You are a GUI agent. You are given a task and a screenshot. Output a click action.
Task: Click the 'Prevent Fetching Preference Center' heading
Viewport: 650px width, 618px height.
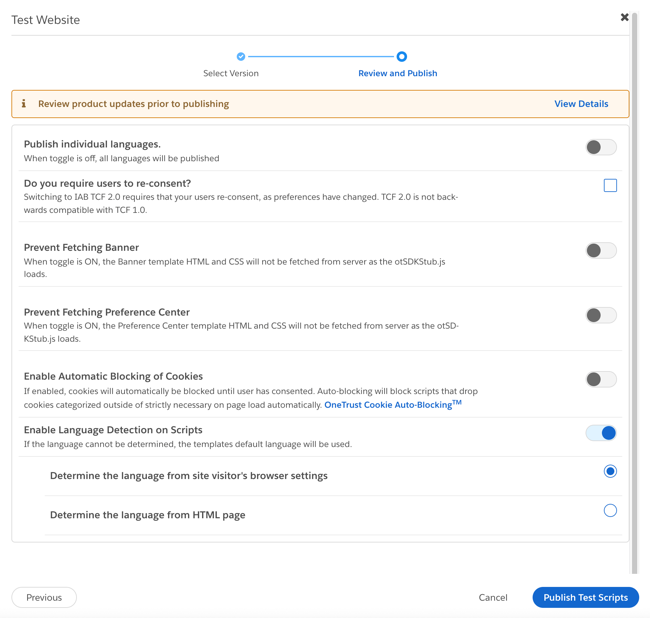(x=107, y=312)
